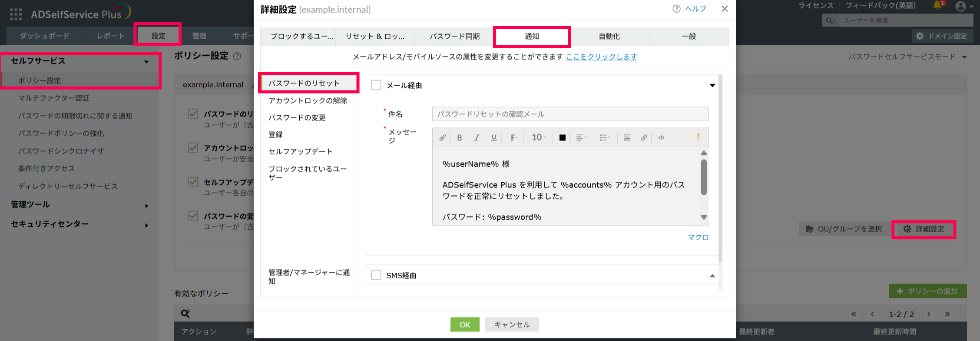Open HTML source code view icon
The width and height of the screenshot is (980, 341).
[661, 138]
